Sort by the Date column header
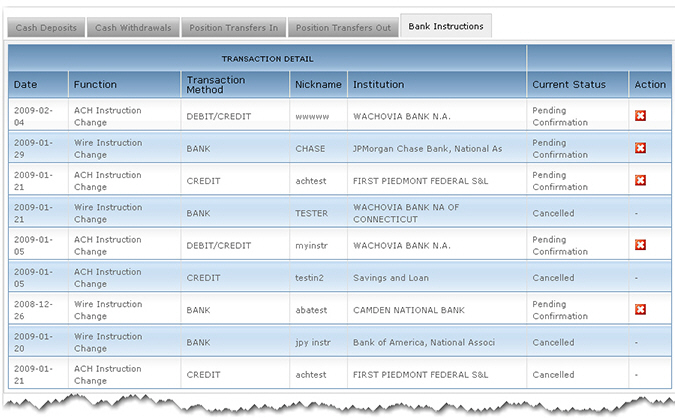 click(x=25, y=85)
